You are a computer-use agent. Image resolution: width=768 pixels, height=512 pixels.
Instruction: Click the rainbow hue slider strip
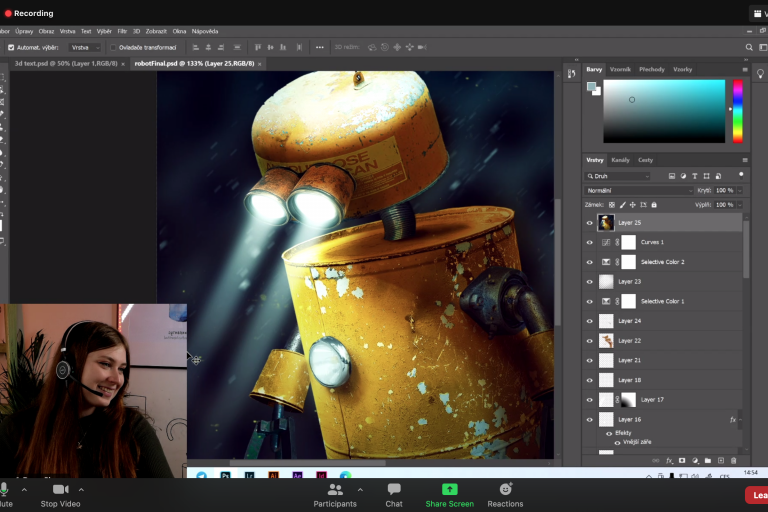coord(738,110)
